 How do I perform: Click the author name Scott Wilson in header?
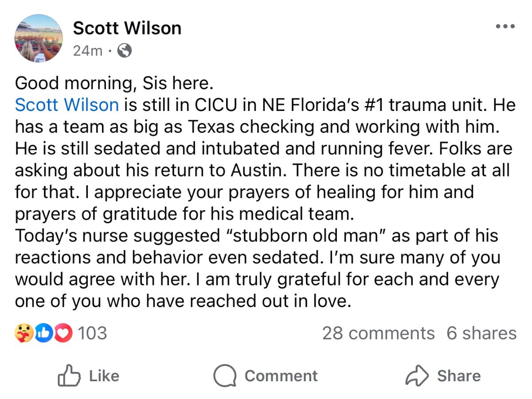point(127,28)
